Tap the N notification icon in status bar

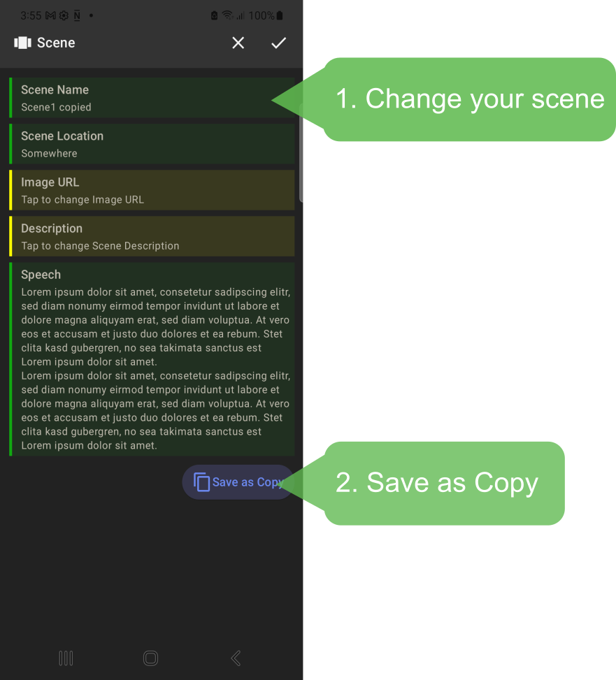[x=77, y=15]
